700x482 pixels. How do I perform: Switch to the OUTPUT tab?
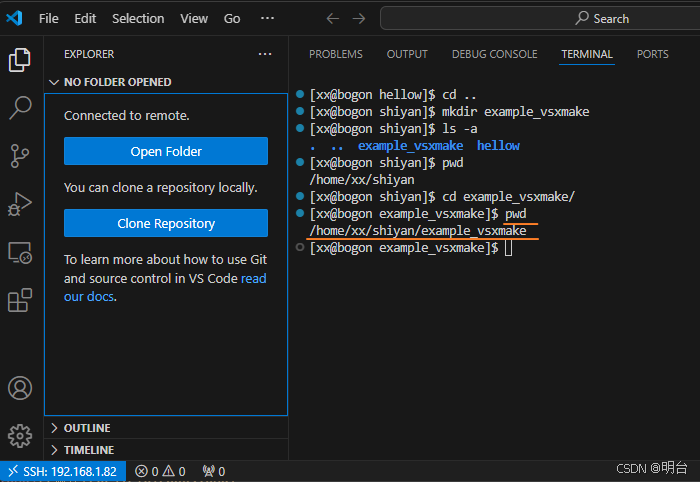click(407, 54)
